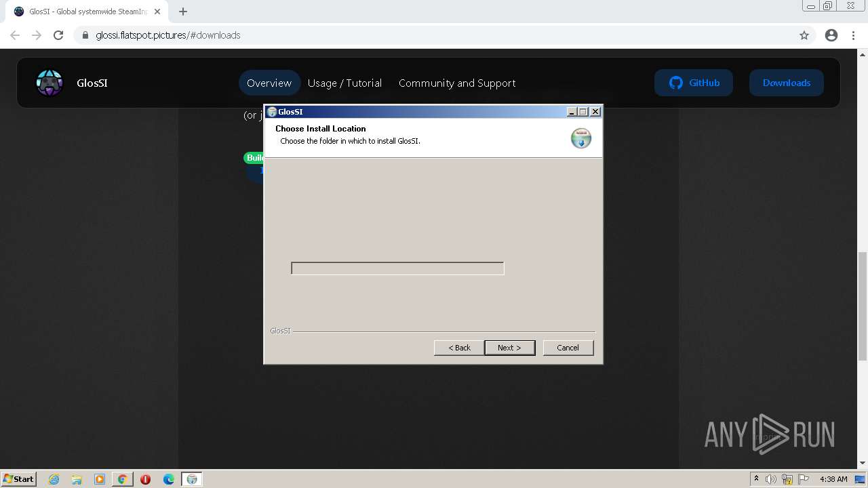Bookmark this page with the star icon
Viewport: 868px width, 488px height.
pyautogui.click(x=804, y=35)
